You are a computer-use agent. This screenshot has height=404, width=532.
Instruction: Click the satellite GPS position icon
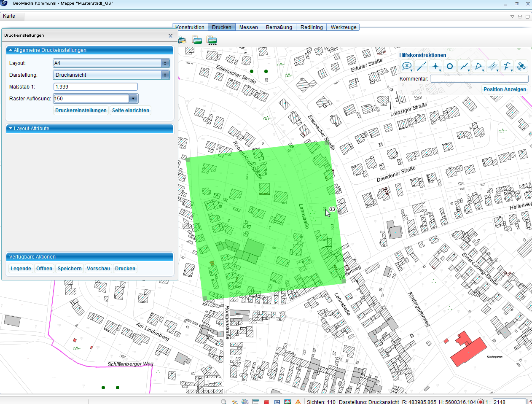click(x=521, y=66)
